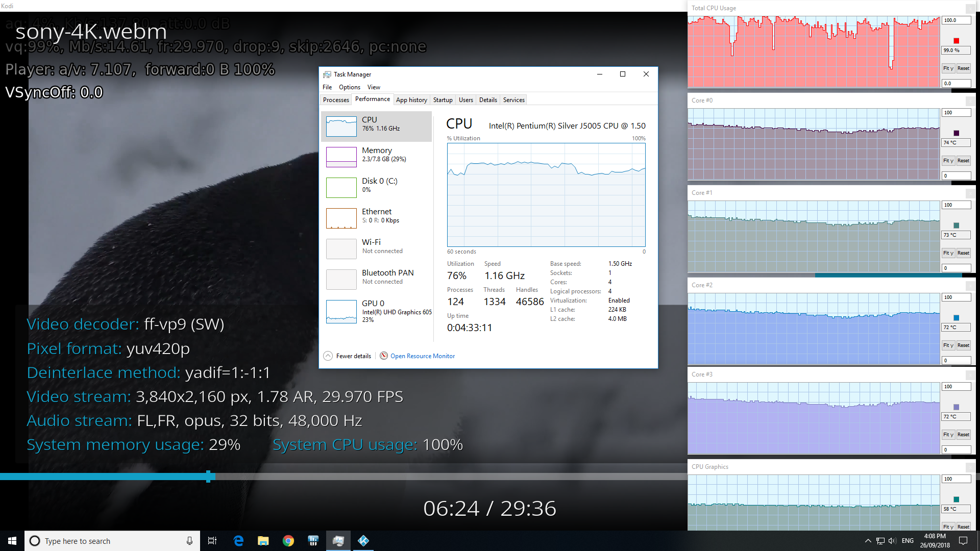The width and height of the screenshot is (980, 551).
Task: Click the teal CPU Graphics color swatch
Action: [x=957, y=499]
